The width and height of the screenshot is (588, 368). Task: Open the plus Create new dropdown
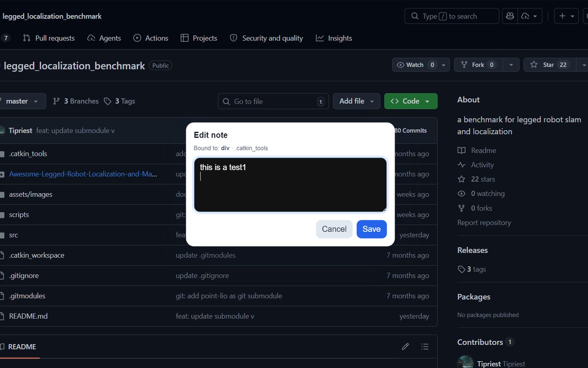567,16
